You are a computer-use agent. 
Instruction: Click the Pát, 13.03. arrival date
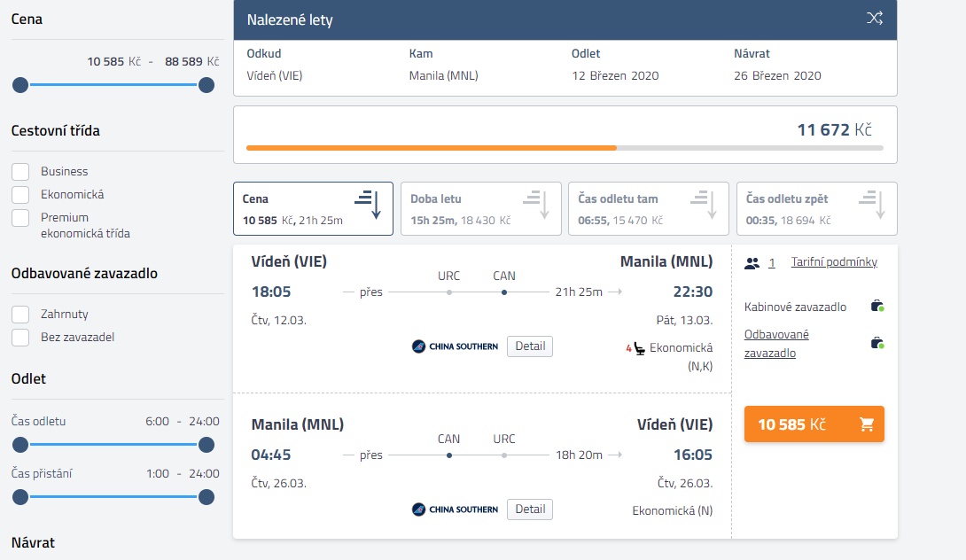tap(684, 321)
